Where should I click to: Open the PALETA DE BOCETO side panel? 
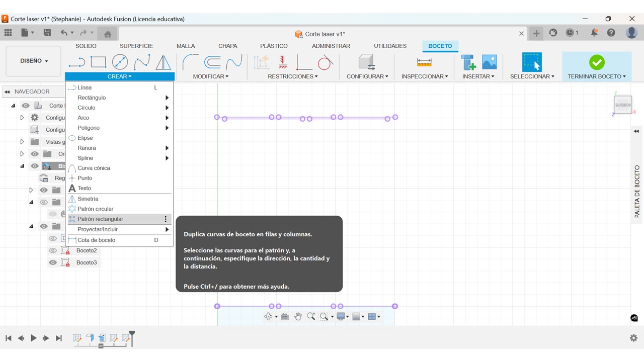pyautogui.click(x=637, y=191)
